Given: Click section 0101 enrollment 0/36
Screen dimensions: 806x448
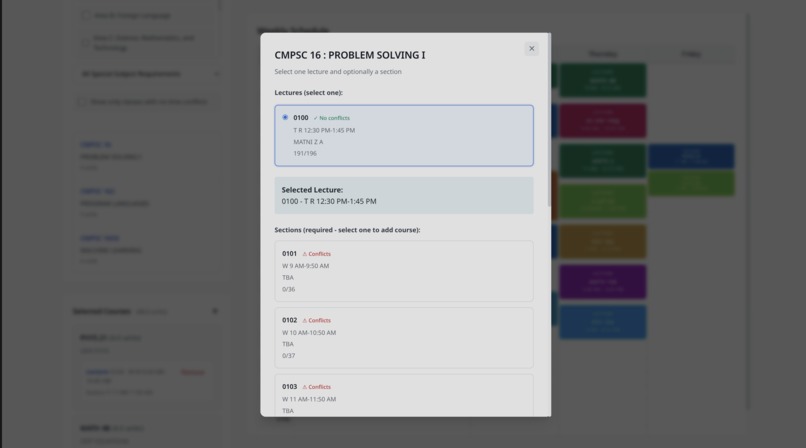Looking at the screenshot, I should pyautogui.click(x=288, y=289).
